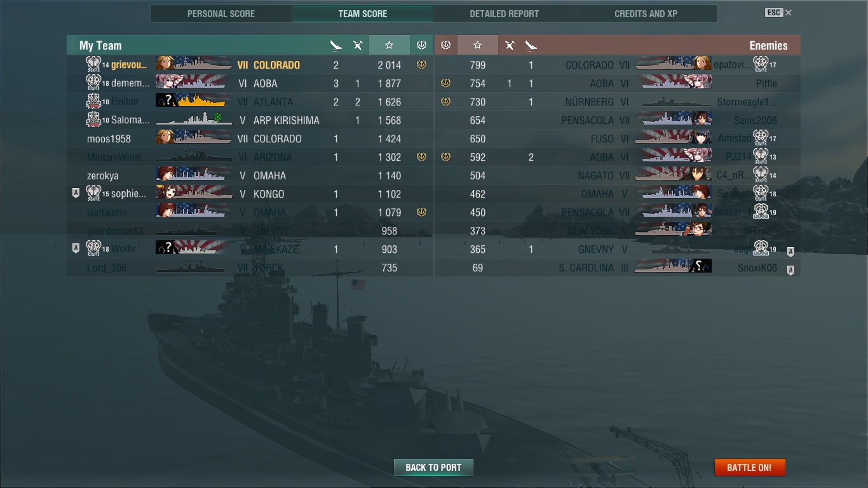Sort Enemies by achievements medal column
Screen dimensions: 868x488
[x=445, y=45]
